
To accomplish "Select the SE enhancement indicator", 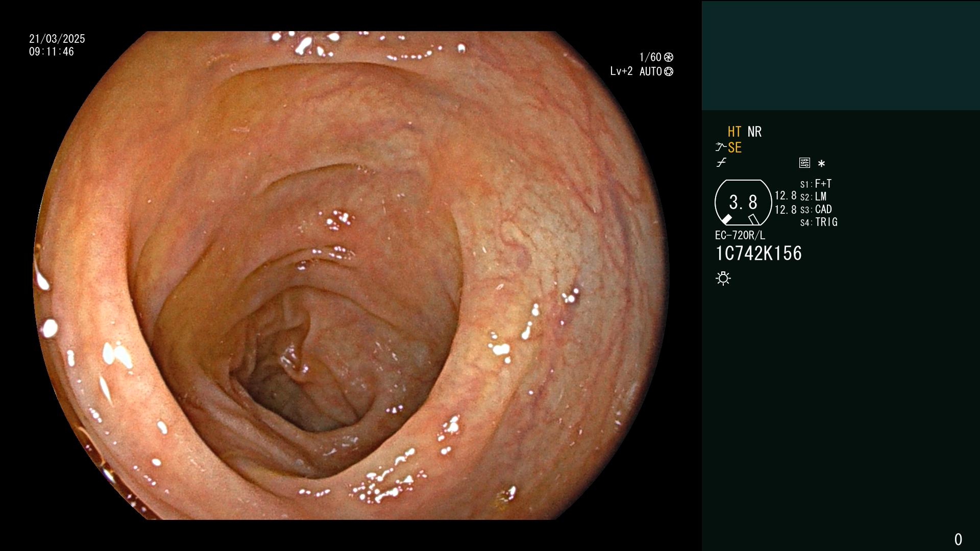I will [x=734, y=147].
